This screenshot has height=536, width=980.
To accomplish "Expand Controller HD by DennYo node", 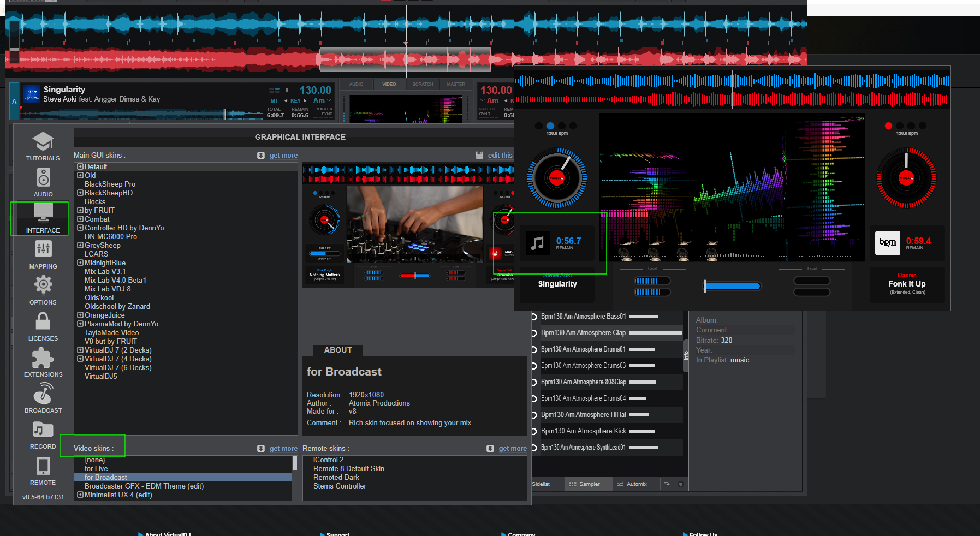I will click(80, 228).
